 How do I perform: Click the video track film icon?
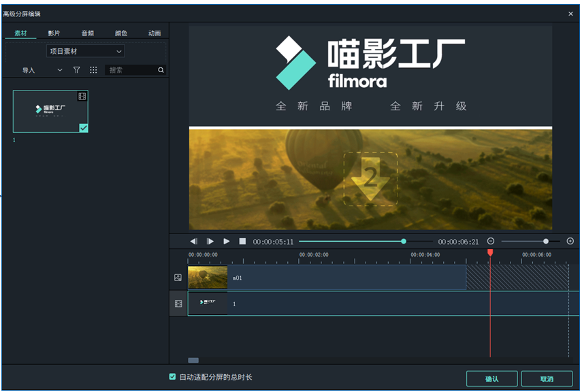point(178,304)
